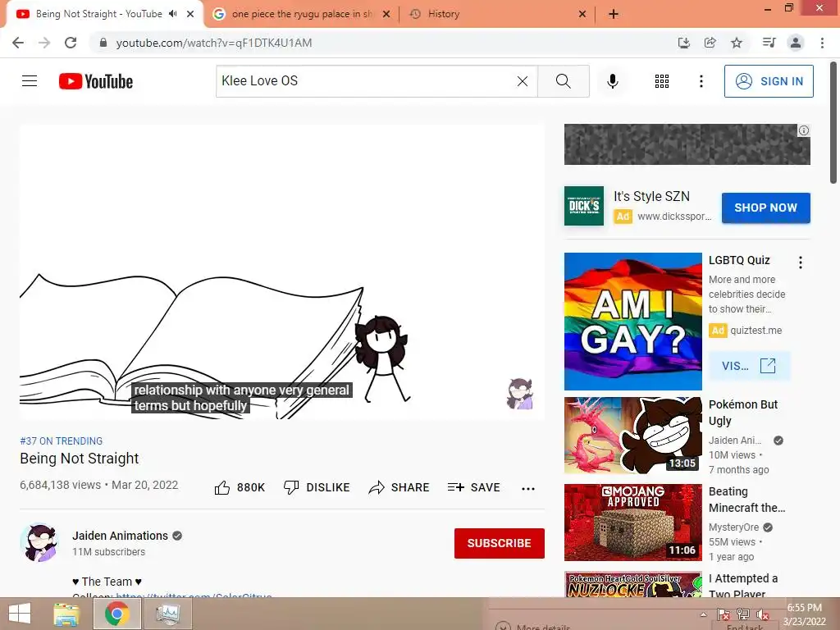This screenshot has height=630, width=840.
Task: Open options menu for LGBTQ Quiz ad
Action: (801, 262)
